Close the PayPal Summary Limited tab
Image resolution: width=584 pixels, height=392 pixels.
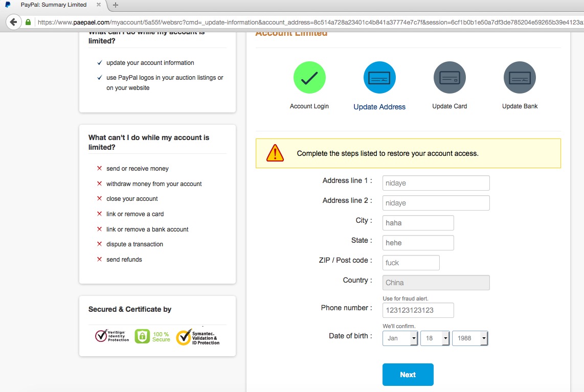pos(99,5)
